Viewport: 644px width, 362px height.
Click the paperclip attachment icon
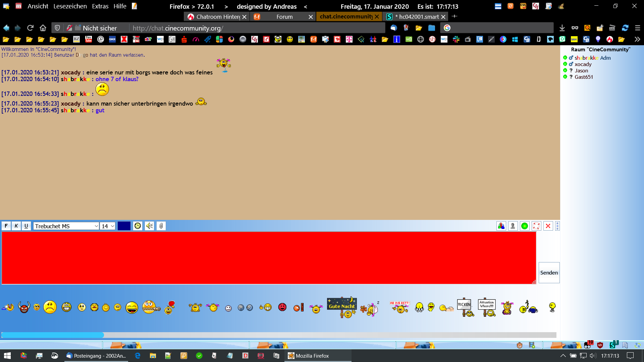161,226
